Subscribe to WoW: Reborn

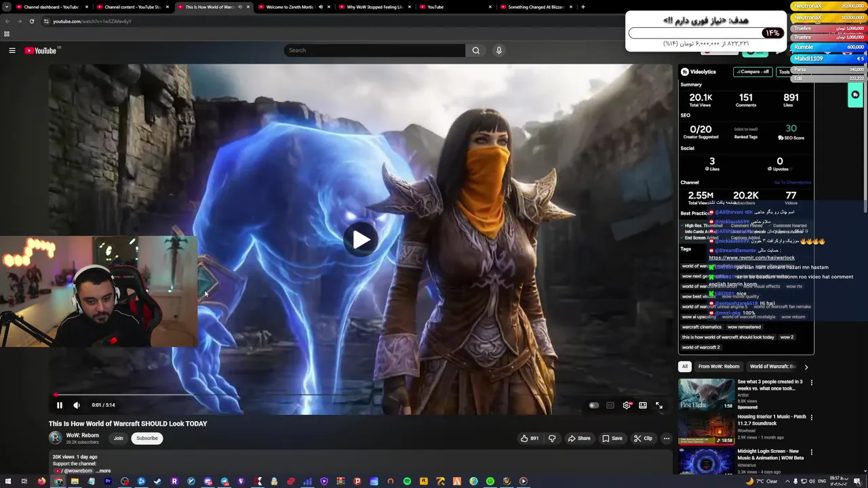coord(147,439)
